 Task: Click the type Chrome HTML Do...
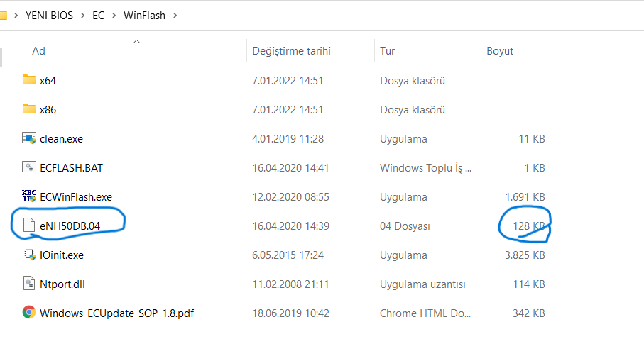click(425, 313)
